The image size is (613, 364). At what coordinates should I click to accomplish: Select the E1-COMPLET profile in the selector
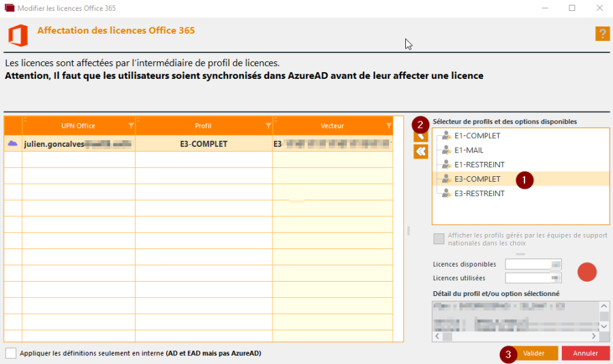point(477,135)
